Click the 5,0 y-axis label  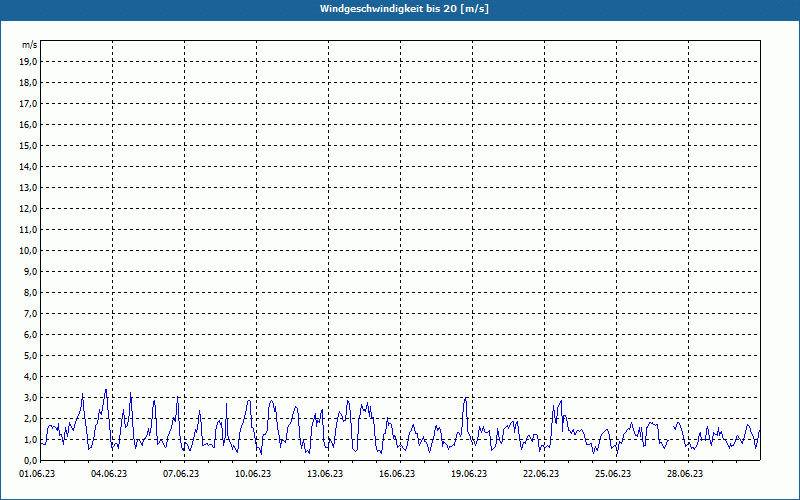30,356
